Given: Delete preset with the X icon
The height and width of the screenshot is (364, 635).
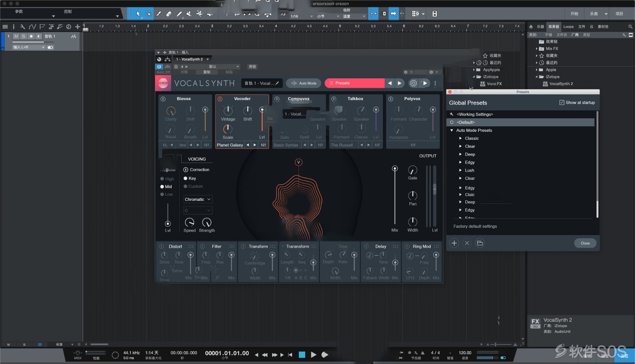Looking at the screenshot, I should [x=467, y=243].
